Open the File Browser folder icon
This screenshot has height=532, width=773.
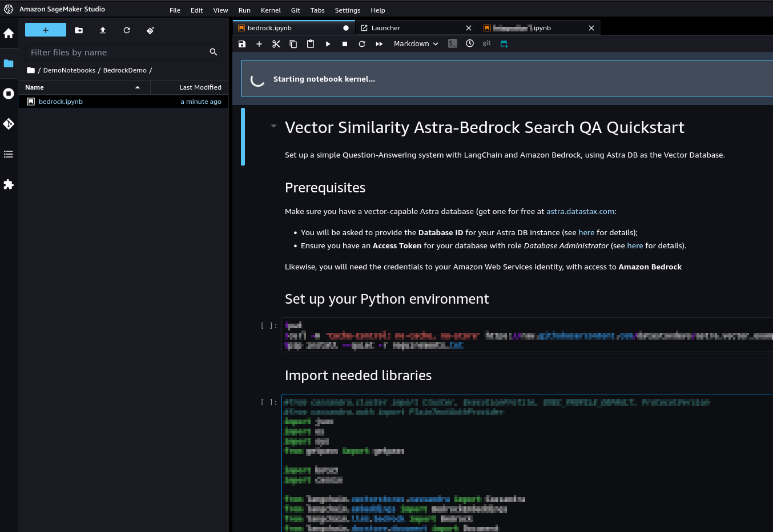pos(9,63)
